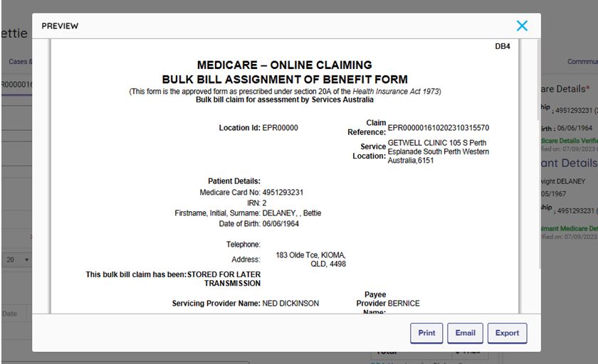Click the 'Health Insurance Act 1973' italic text
This screenshot has height=364, width=598.
point(396,92)
